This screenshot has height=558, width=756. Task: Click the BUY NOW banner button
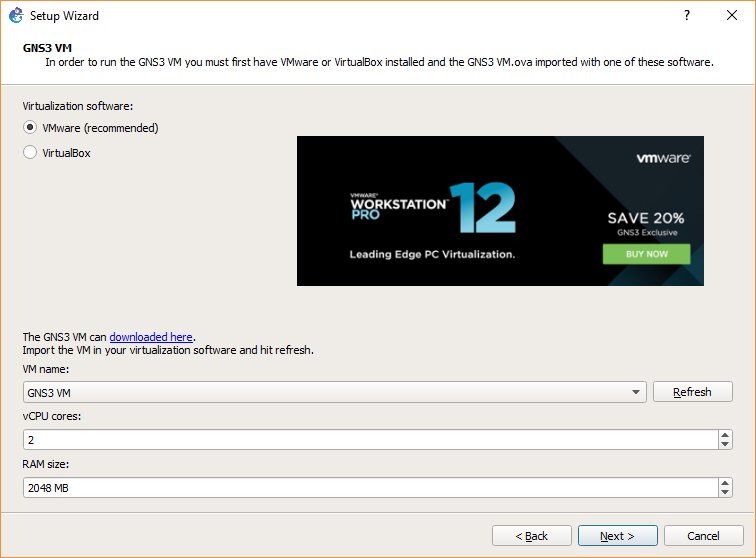coord(647,254)
